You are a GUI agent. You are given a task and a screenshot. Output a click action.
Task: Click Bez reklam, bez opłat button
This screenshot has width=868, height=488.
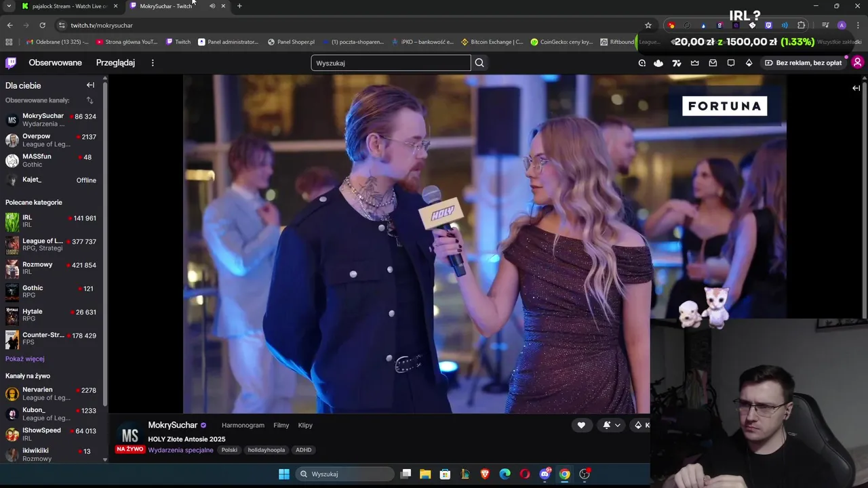coord(803,63)
